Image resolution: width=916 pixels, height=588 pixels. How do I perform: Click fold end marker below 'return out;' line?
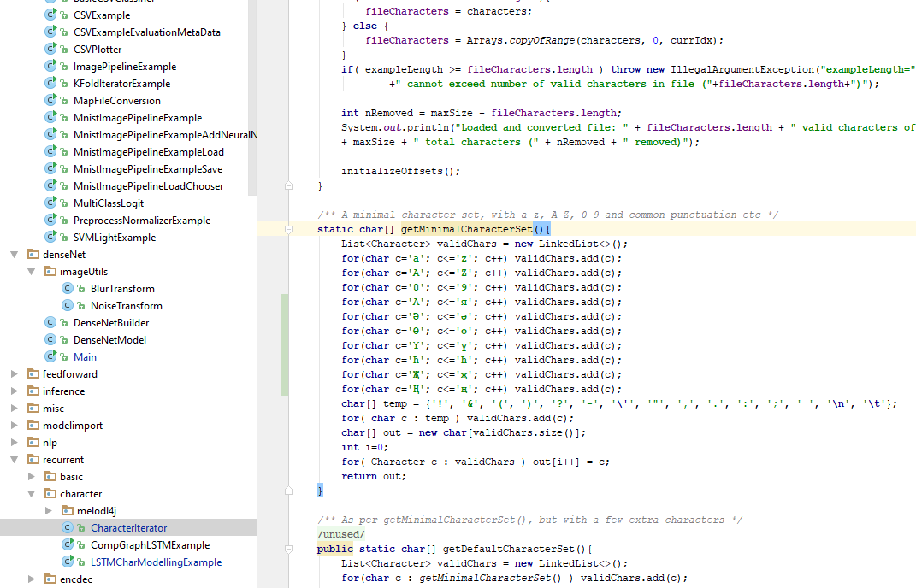click(288, 491)
